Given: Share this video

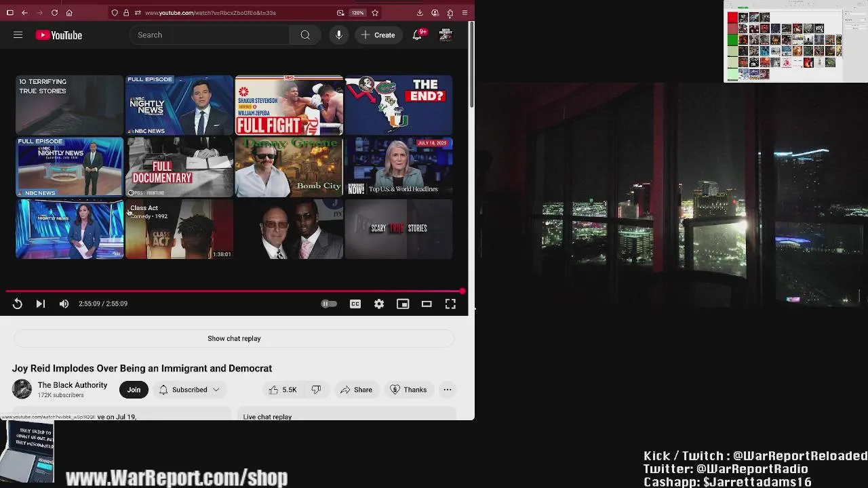Looking at the screenshot, I should 356,390.
